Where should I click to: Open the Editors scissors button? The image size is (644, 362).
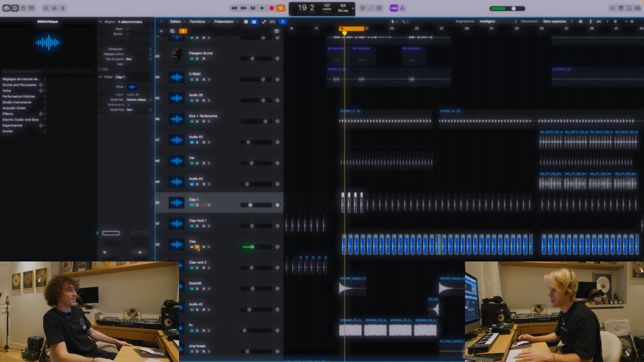pos(63,8)
